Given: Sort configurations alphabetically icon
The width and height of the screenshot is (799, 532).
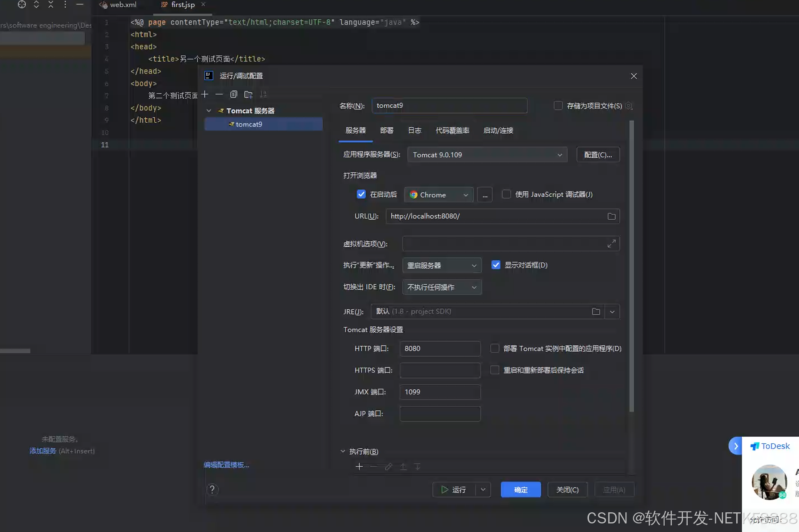Looking at the screenshot, I should click(263, 95).
